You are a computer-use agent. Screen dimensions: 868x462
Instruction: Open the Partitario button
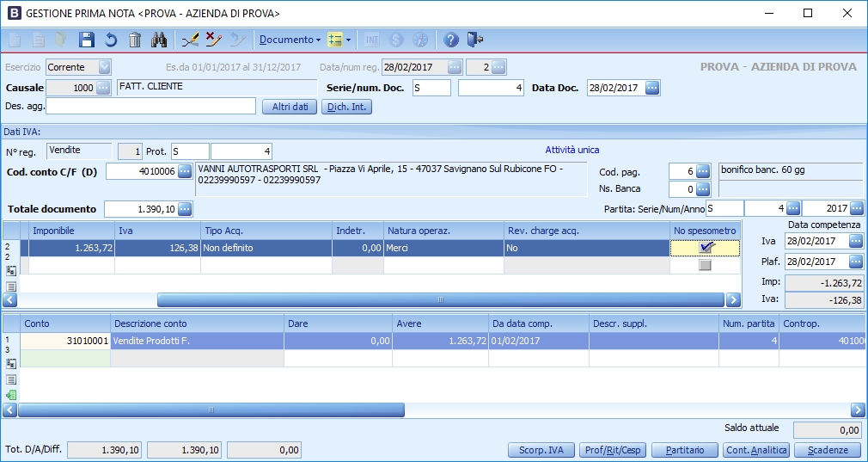(685, 450)
